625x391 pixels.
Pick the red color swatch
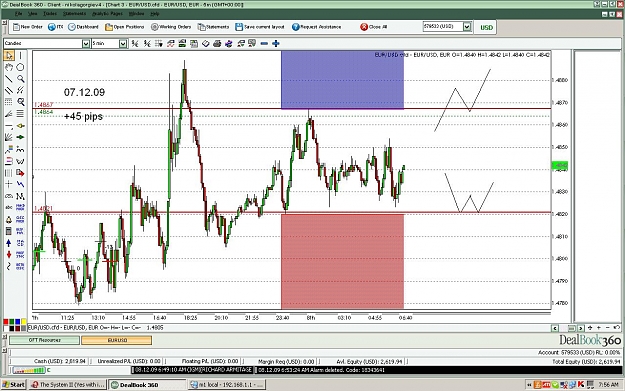6,322
